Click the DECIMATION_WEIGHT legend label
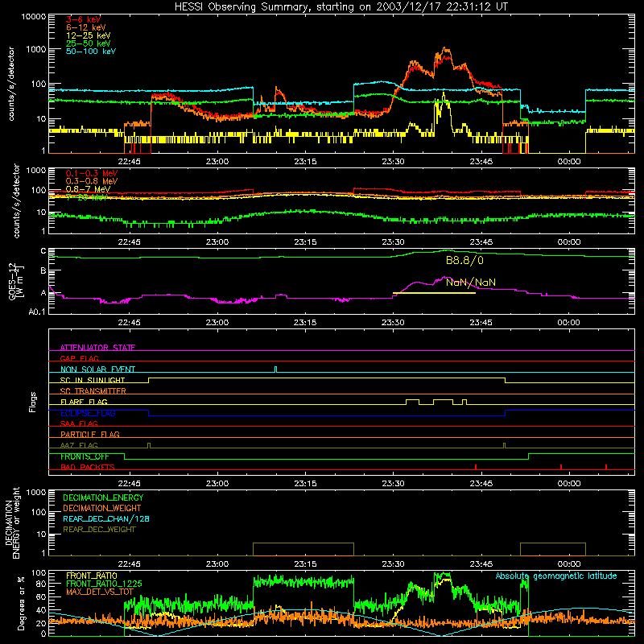 point(102,508)
